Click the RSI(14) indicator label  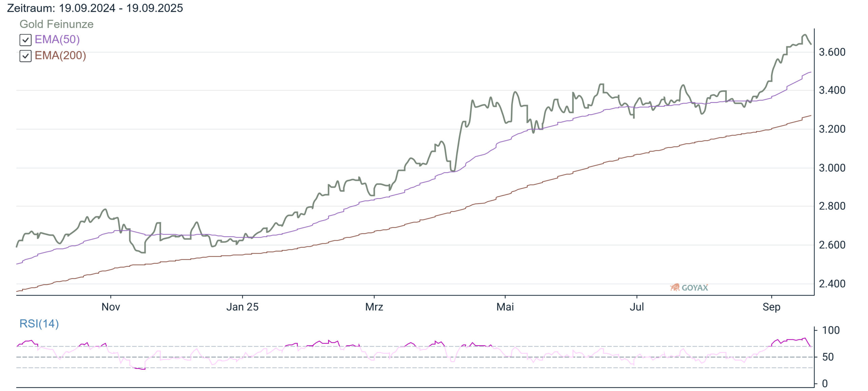tap(39, 323)
